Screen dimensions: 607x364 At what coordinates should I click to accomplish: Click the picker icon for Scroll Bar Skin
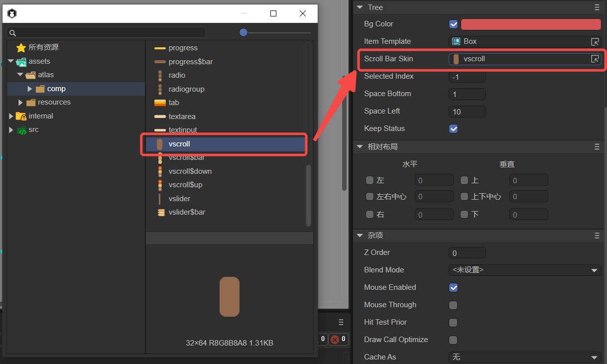(595, 59)
